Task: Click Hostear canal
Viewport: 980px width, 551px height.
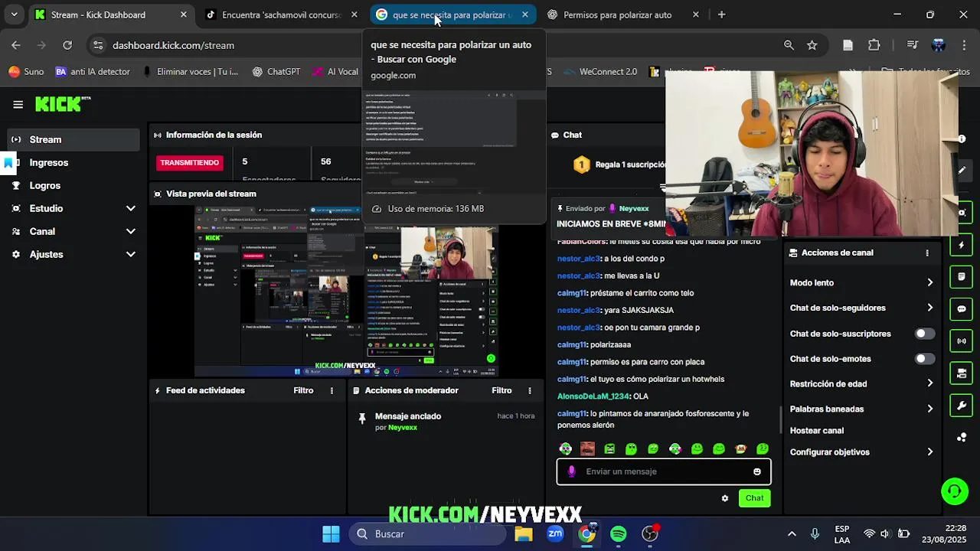Action: tap(817, 430)
